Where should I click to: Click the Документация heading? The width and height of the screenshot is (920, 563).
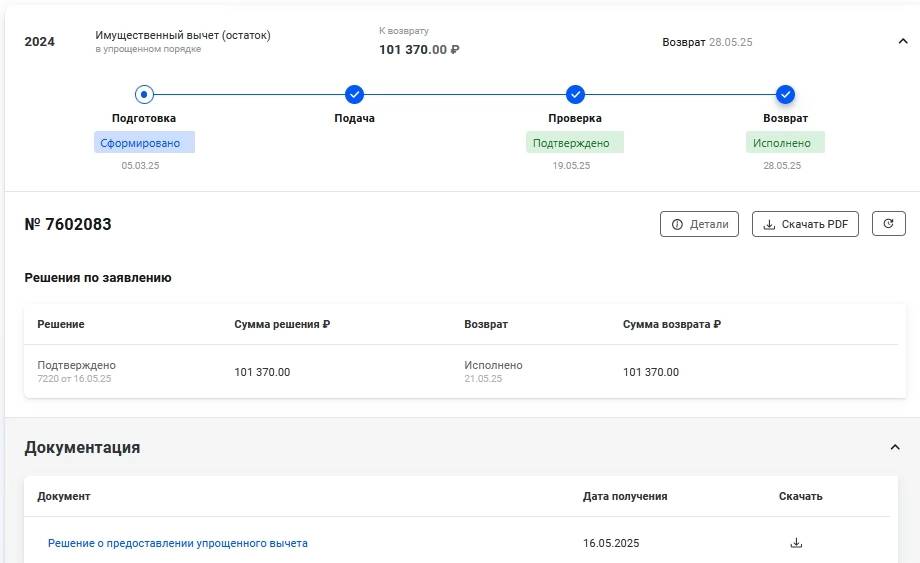(82, 447)
